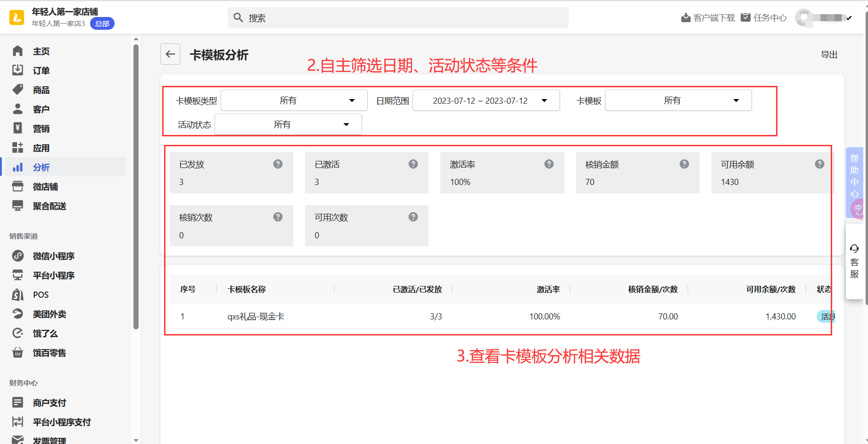The height and width of the screenshot is (444, 868).
Task: Click the home icon beside 主页
Action: (18, 51)
